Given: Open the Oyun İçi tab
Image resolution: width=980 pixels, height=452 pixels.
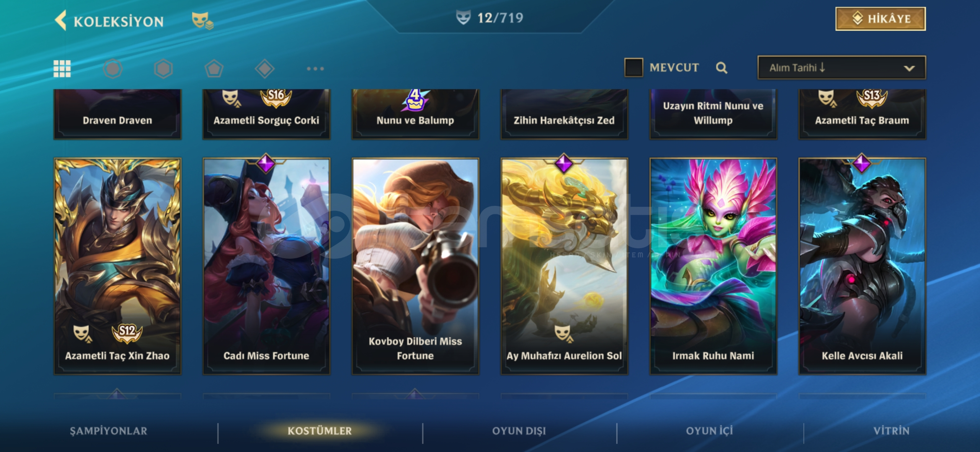Looking at the screenshot, I should point(709,431).
